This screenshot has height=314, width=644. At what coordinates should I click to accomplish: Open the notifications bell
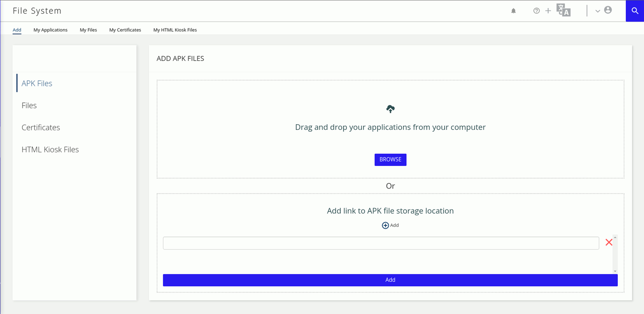click(x=513, y=11)
